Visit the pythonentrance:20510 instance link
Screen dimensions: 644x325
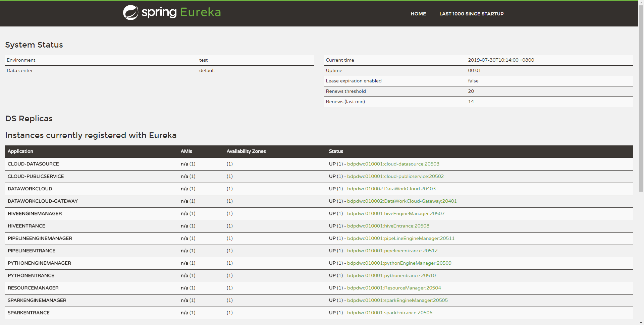[x=391, y=275]
